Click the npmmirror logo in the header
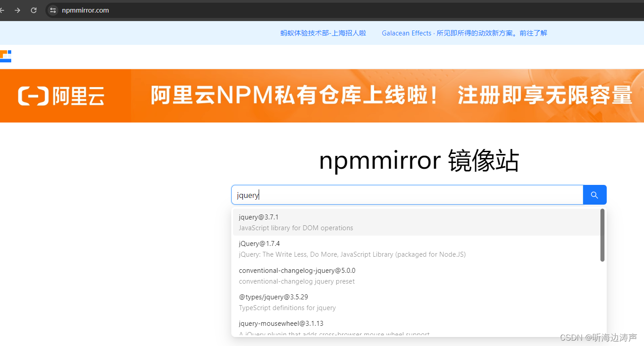The height and width of the screenshot is (346, 644). pos(6,56)
